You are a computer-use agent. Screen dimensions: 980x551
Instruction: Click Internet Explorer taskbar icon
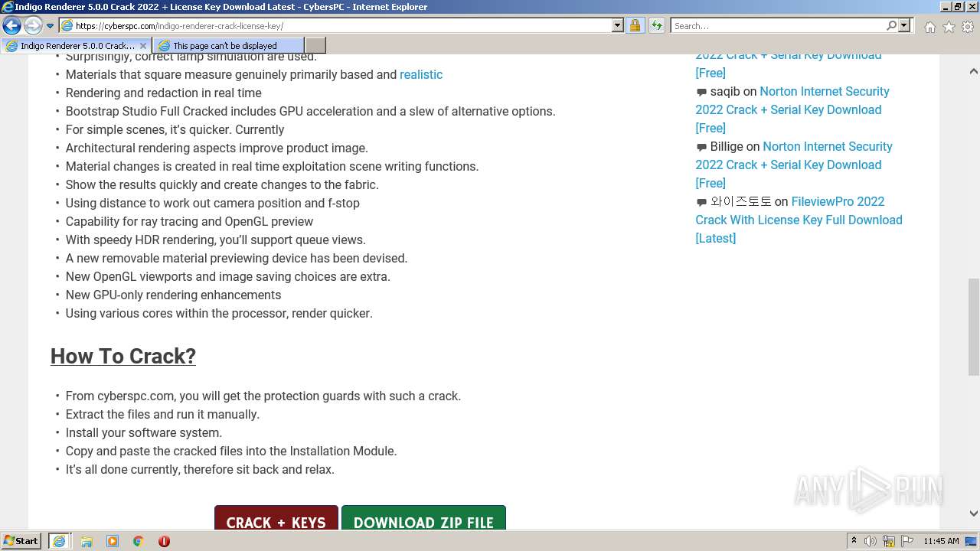pos(59,541)
